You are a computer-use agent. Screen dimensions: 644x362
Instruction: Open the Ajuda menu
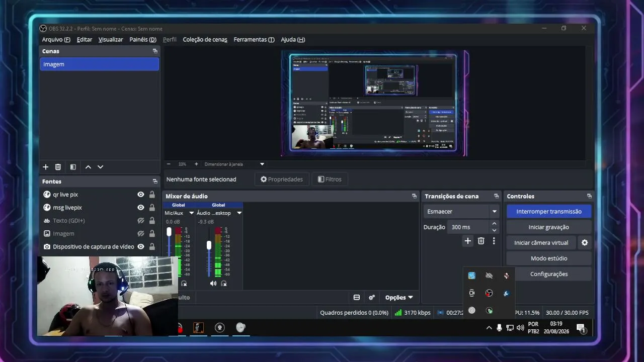click(293, 40)
